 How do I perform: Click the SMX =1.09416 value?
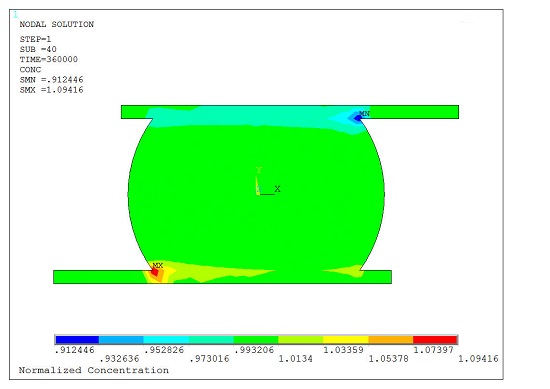52,90
